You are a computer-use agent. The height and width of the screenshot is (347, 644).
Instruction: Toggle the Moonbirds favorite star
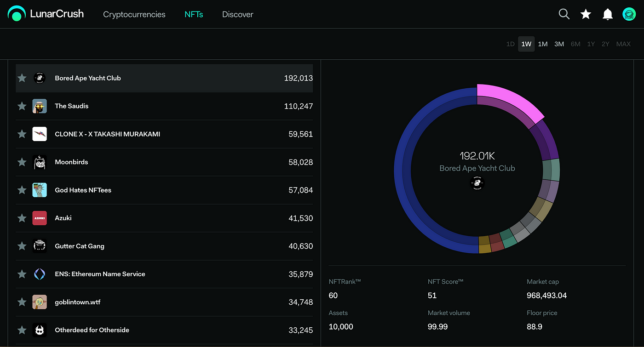click(x=22, y=162)
